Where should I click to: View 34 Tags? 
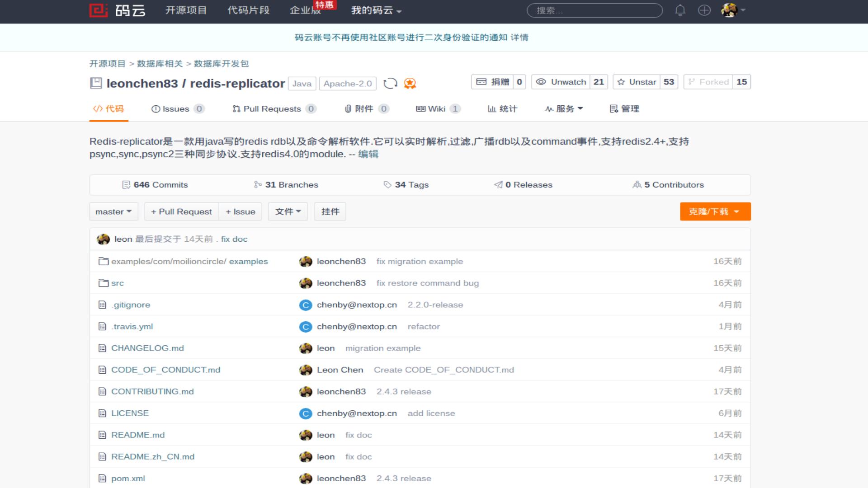click(x=406, y=185)
